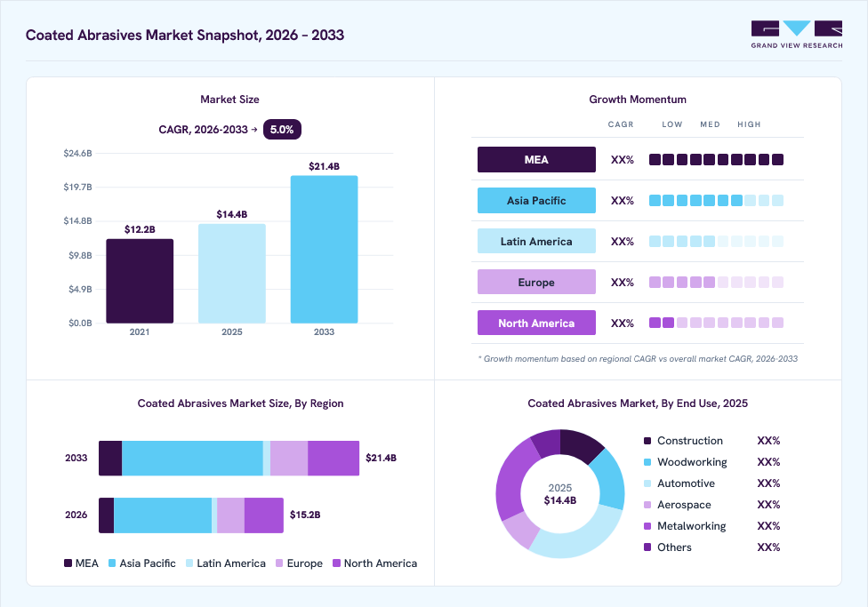Click the Growth Momentum heading
868x607 pixels.
638,100
